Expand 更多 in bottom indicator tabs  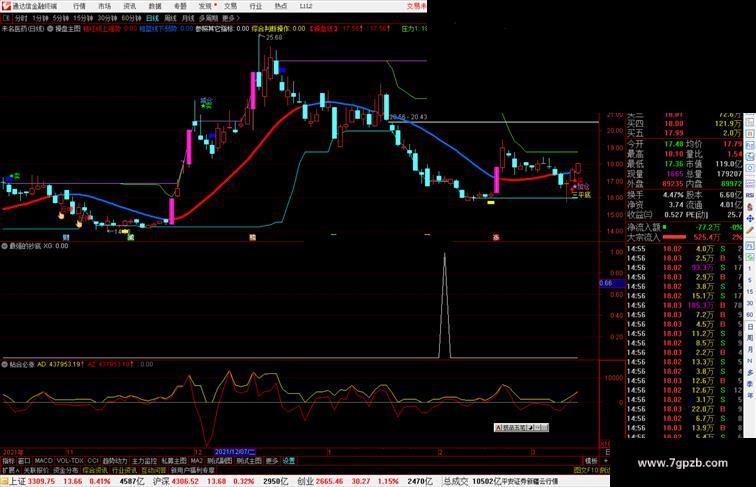point(272,461)
